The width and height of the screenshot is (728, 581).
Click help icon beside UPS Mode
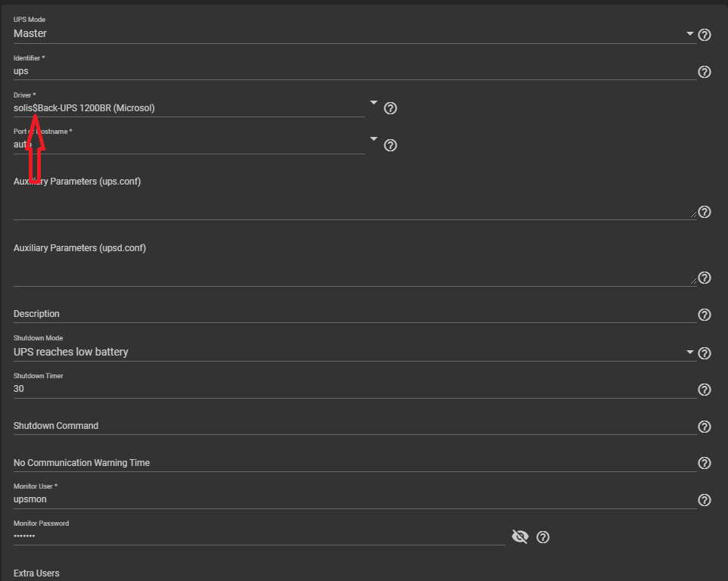click(705, 35)
